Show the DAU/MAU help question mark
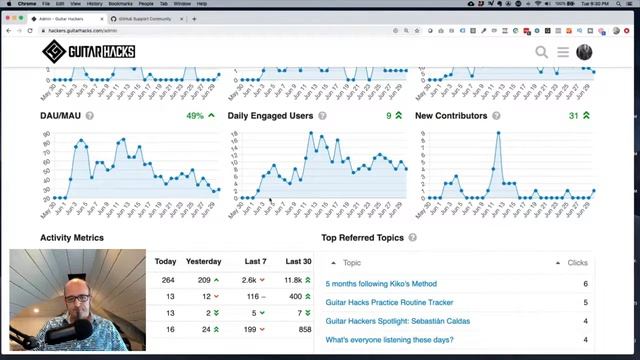The height and width of the screenshot is (360, 640). (x=90, y=116)
